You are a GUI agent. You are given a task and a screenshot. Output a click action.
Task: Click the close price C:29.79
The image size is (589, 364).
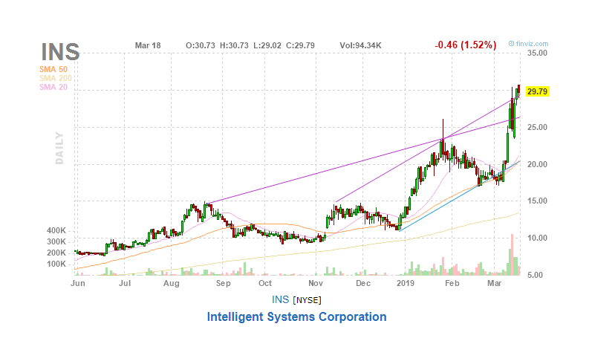tap(300, 45)
